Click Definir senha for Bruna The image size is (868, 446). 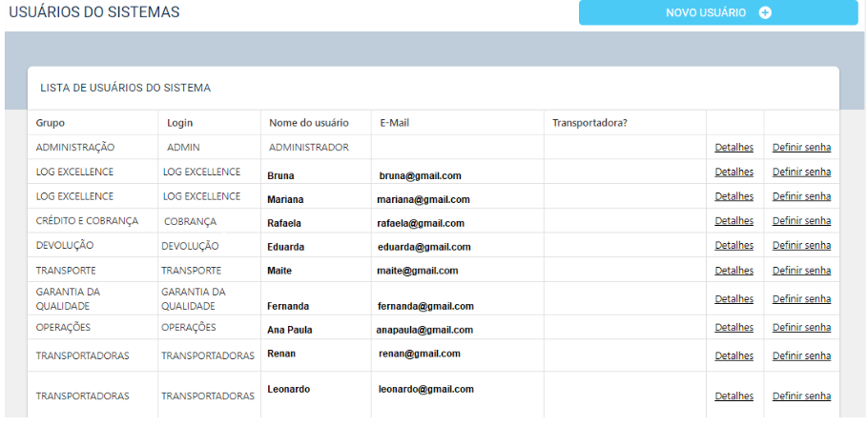click(x=801, y=172)
